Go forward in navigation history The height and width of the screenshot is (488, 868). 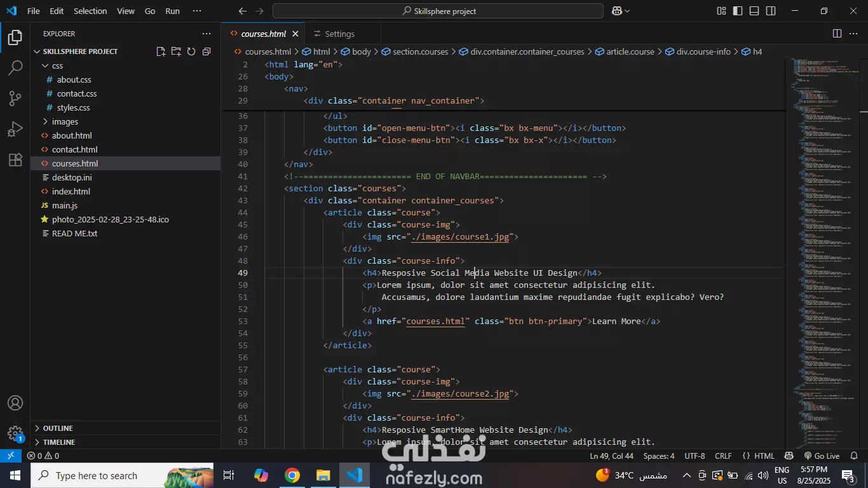(x=259, y=11)
